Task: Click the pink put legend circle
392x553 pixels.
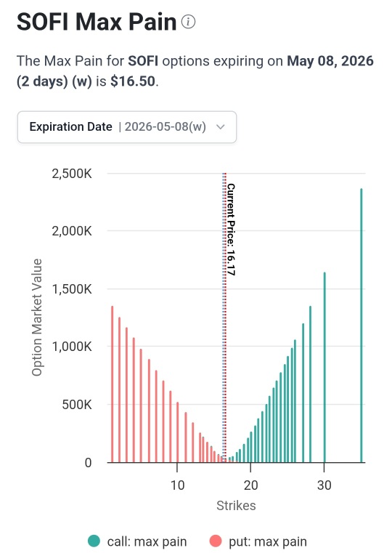Action: (x=215, y=541)
